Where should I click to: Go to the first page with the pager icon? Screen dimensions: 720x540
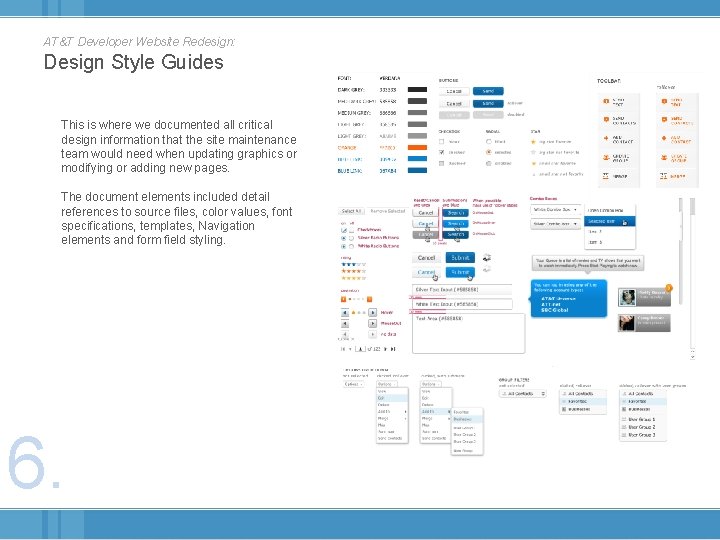(x=343, y=349)
